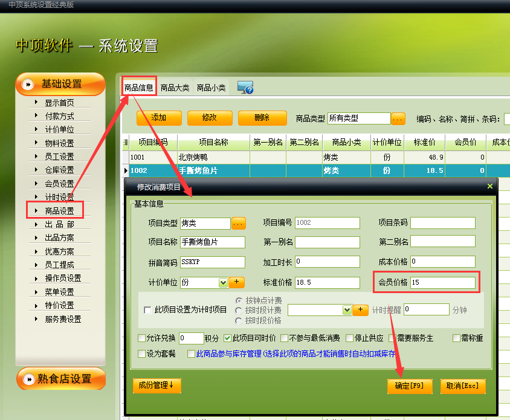Click the ellipsis button next to 项目类型
This screenshot has width=510, height=420.
(239, 223)
